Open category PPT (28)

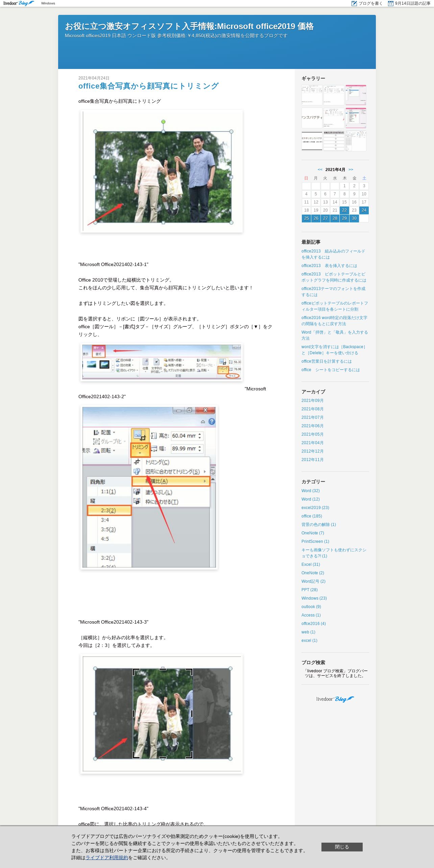(310, 590)
